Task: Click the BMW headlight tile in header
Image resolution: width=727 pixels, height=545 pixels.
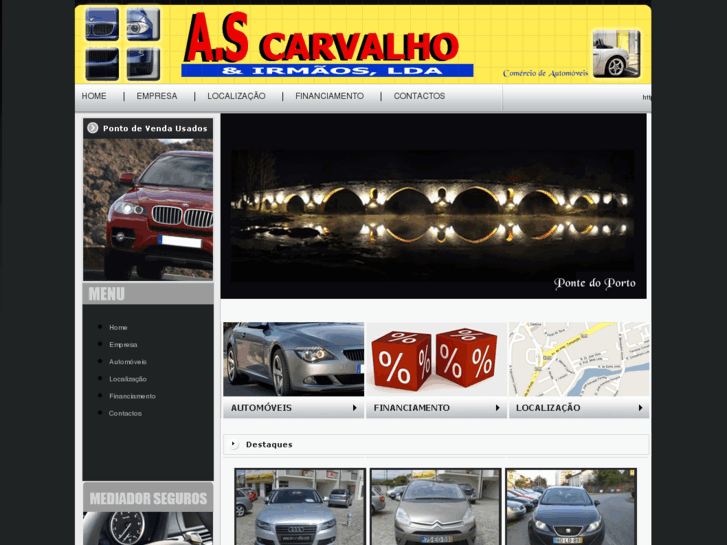Action: coord(143,24)
